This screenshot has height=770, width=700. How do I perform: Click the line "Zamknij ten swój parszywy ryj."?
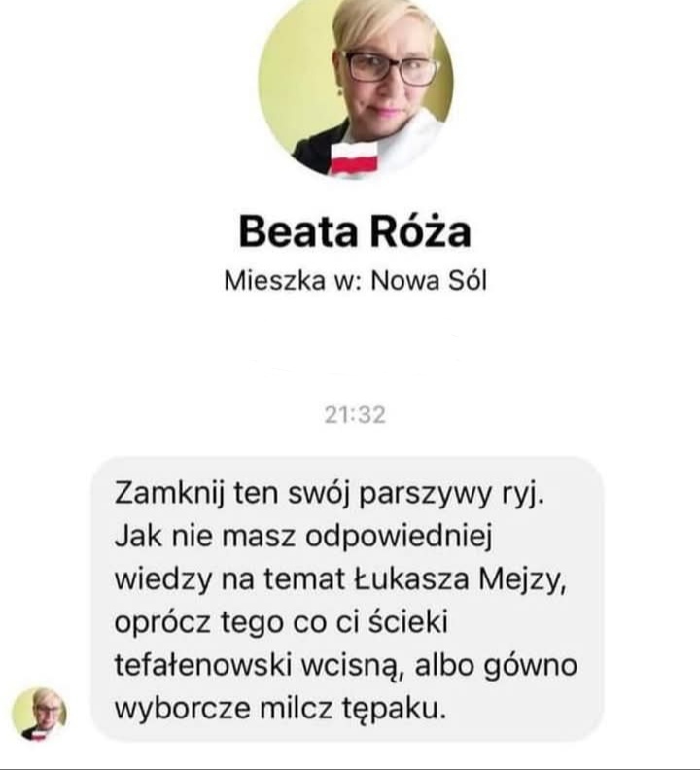(330, 494)
